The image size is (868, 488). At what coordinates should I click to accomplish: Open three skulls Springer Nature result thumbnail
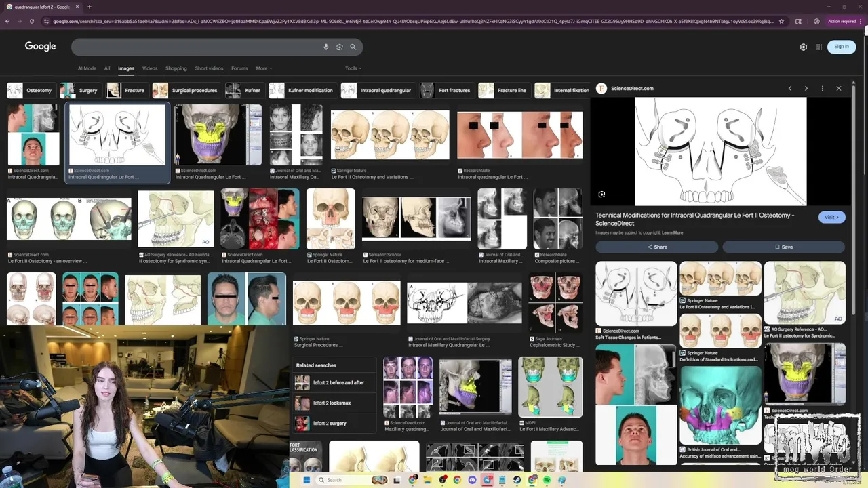coord(390,135)
